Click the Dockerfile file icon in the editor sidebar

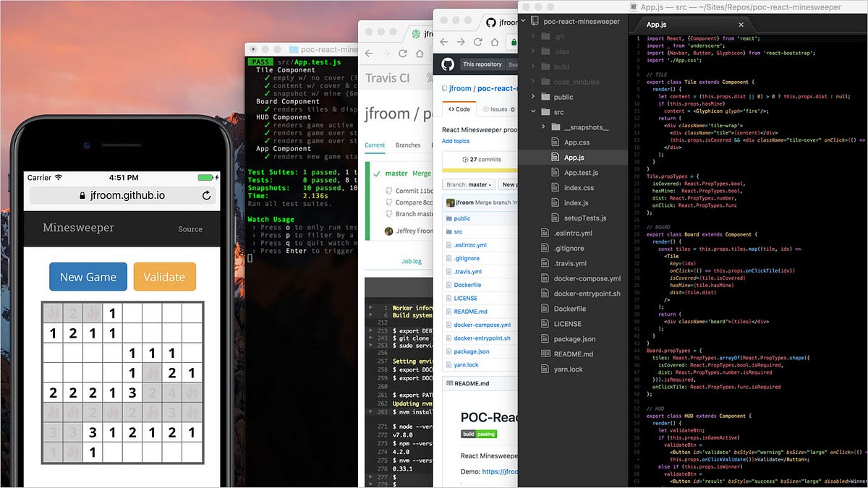(547, 309)
